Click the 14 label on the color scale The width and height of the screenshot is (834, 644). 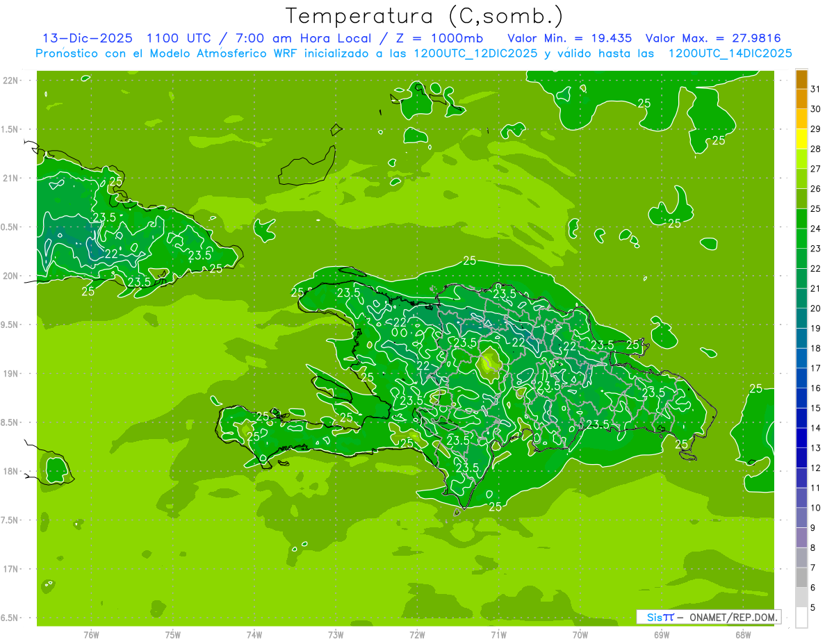tap(816, 428)
